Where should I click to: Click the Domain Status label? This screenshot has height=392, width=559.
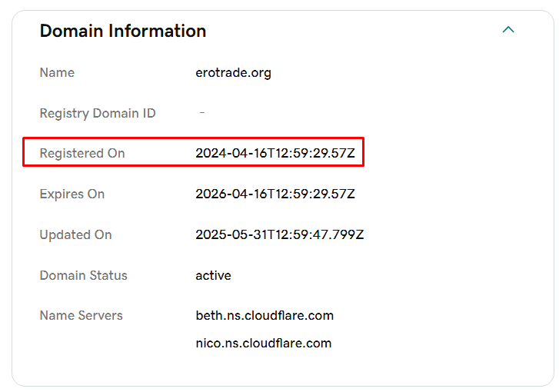pos(84,276)
